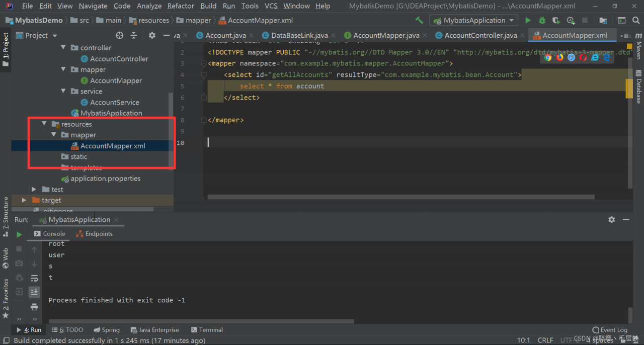The width and height of the screenshot is (644, 345).
Task: Click the Build project hammer icon
Action: tap(419, 21)
